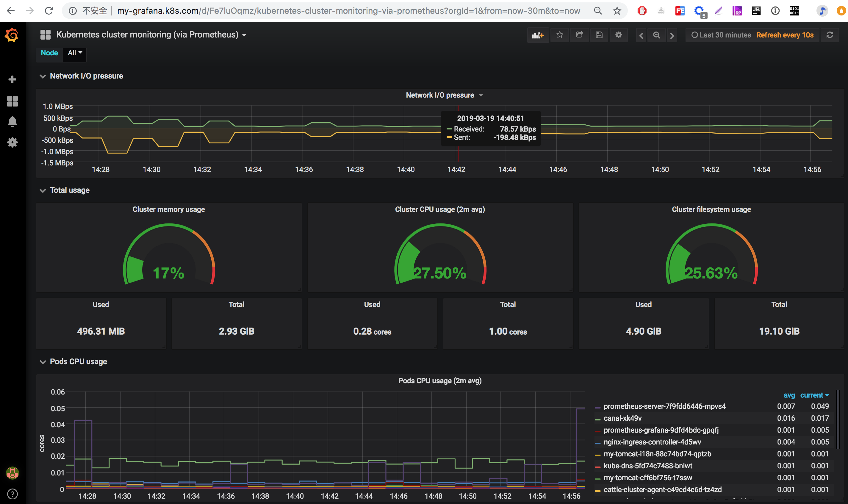Click the Kubernetes cluster monitoring menu item

147,34
